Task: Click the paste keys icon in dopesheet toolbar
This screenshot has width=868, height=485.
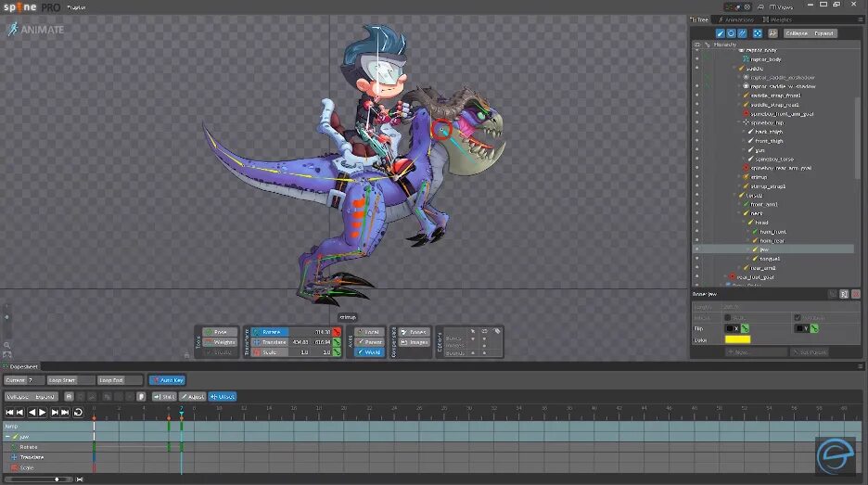Action: [141, 396]
